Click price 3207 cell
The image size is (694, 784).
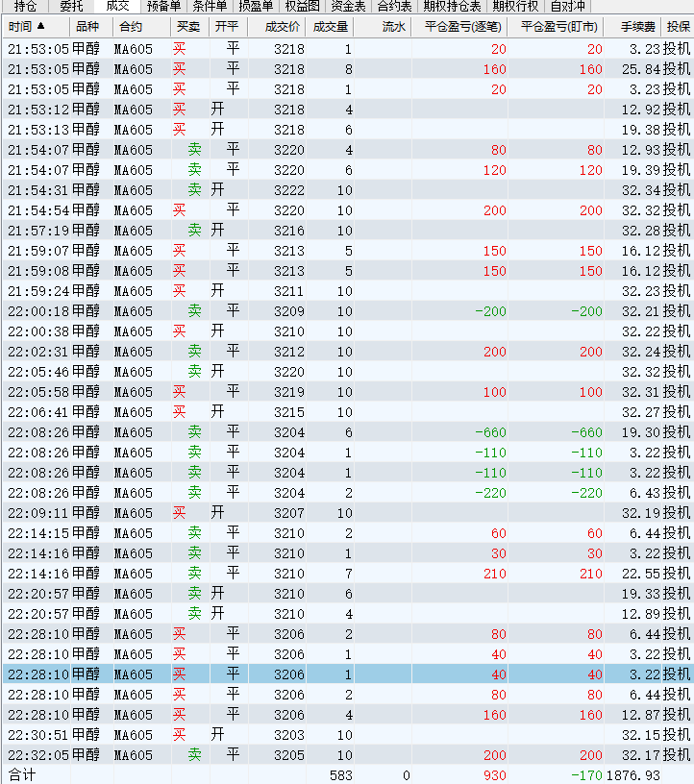pos(289,513)
